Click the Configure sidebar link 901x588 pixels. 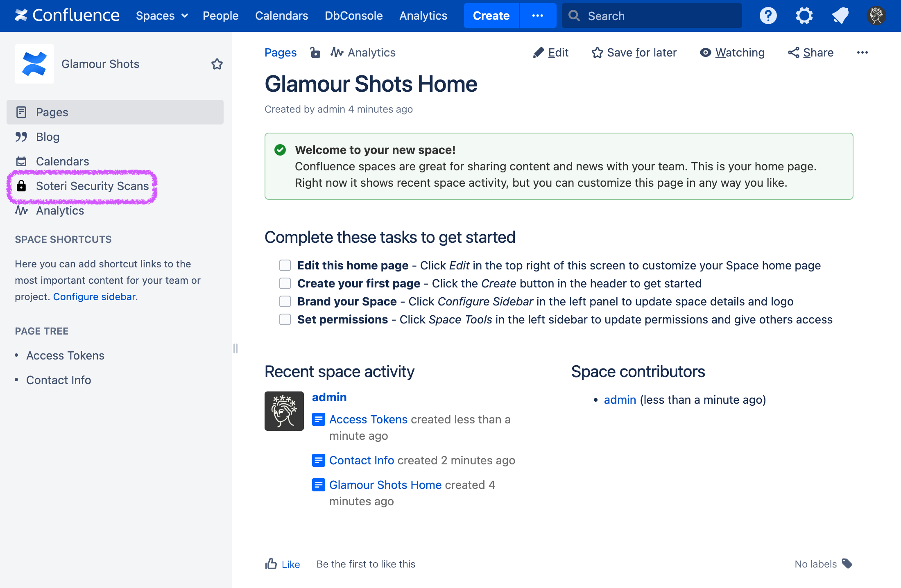(94, 296)
